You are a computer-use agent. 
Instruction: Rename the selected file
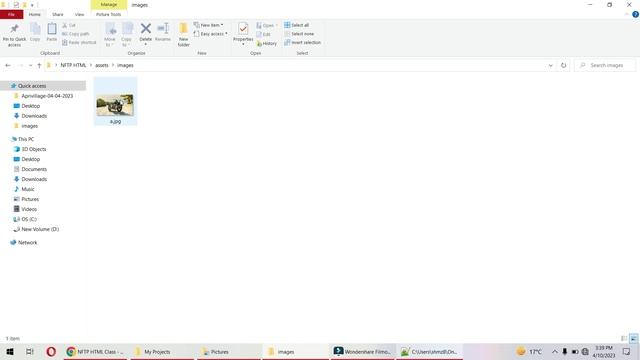coord(163,33)
